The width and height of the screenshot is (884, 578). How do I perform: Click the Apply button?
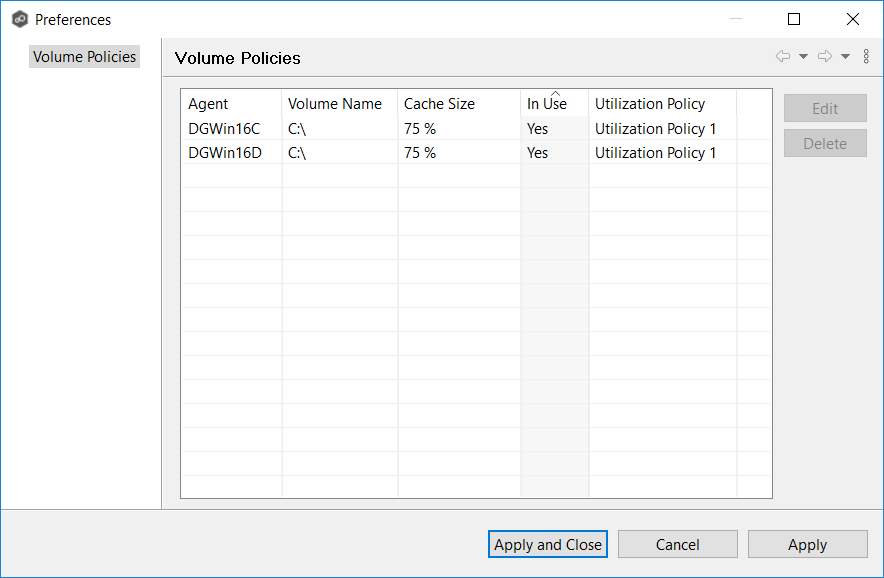coord(807,544)
